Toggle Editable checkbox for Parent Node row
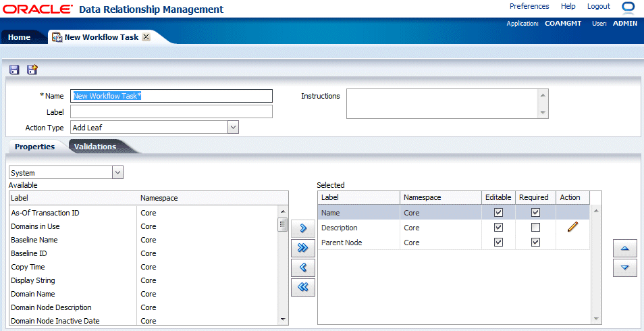Screen dimensions: 644x331 click(498, 243)
